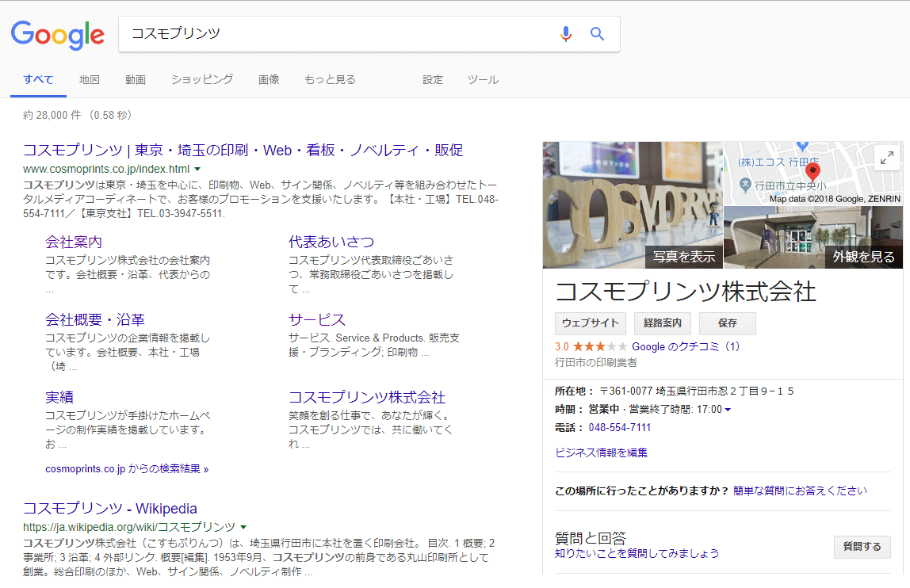Expand opening hours next to 営業終了時間: 17:00

click(x=728, y=410)
